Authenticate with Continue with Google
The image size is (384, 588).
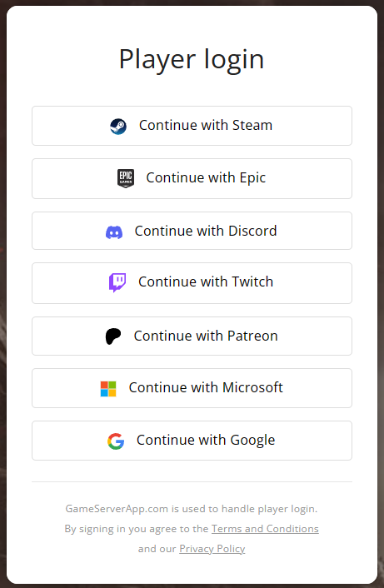tap(192, 441)
